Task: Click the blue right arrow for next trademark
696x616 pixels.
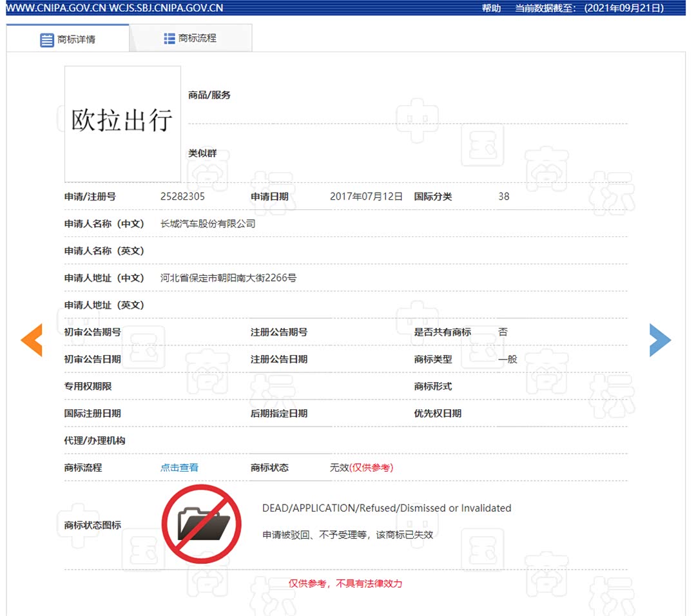Action: [x=660, y=340]
